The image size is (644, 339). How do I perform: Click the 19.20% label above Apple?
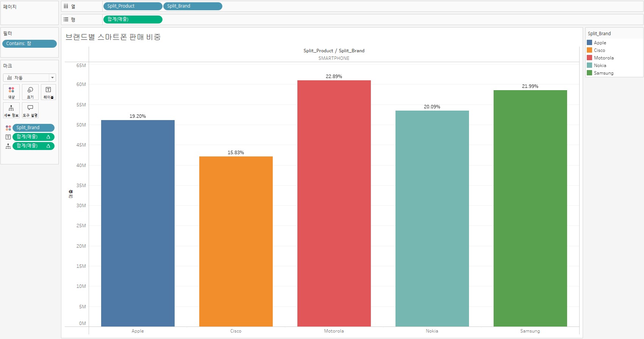point(138,116)
